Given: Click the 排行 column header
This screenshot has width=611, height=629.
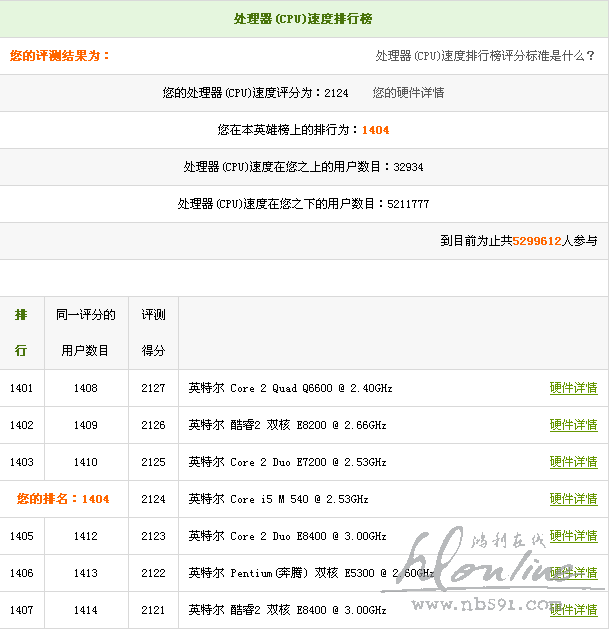Looking at the screenshot, I should pos(21,333).
